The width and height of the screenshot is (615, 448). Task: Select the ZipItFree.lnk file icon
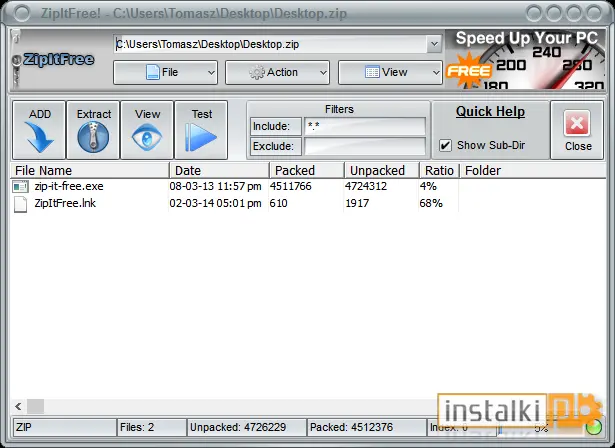coord(20,204)
